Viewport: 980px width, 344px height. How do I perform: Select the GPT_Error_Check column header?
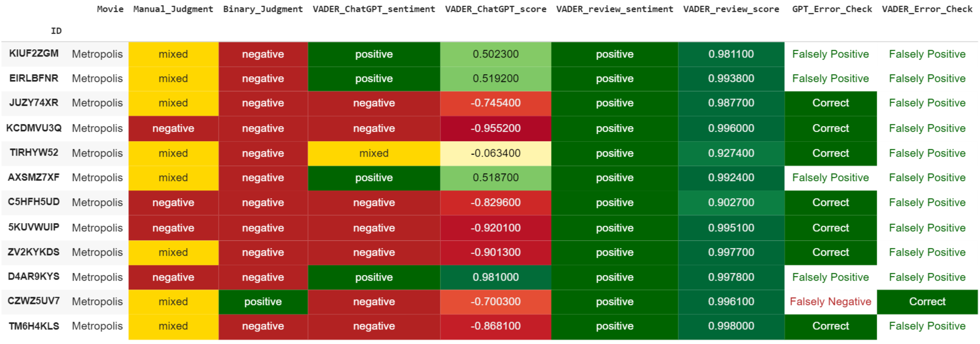(831, 9)
